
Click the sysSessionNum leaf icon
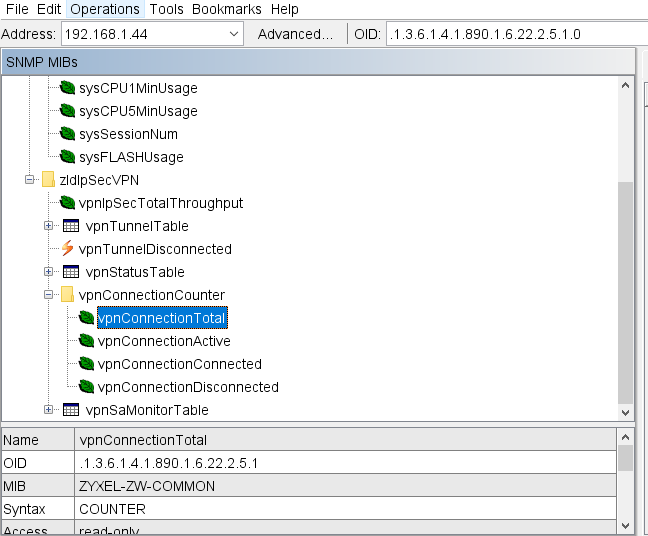pos(67,134)
